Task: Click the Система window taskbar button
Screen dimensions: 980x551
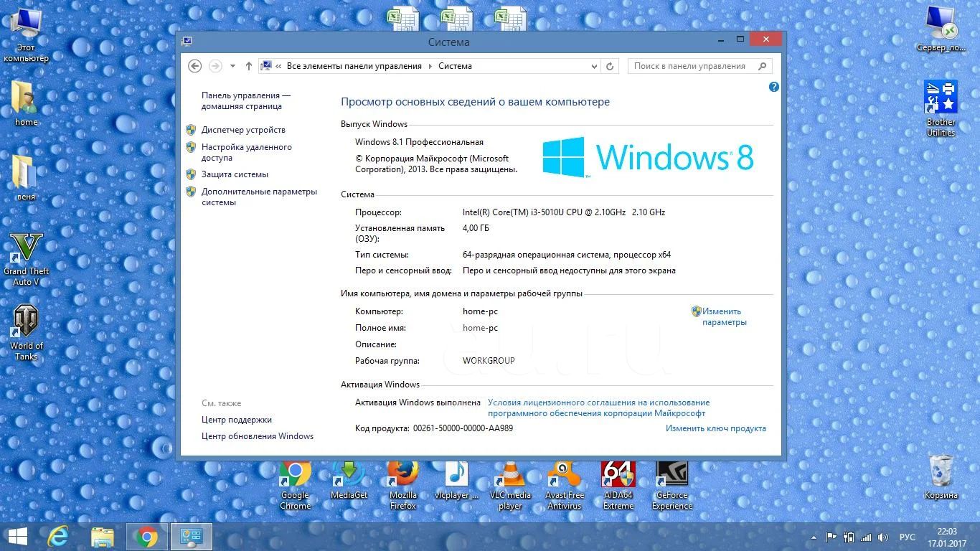Action: click(191, 537)
